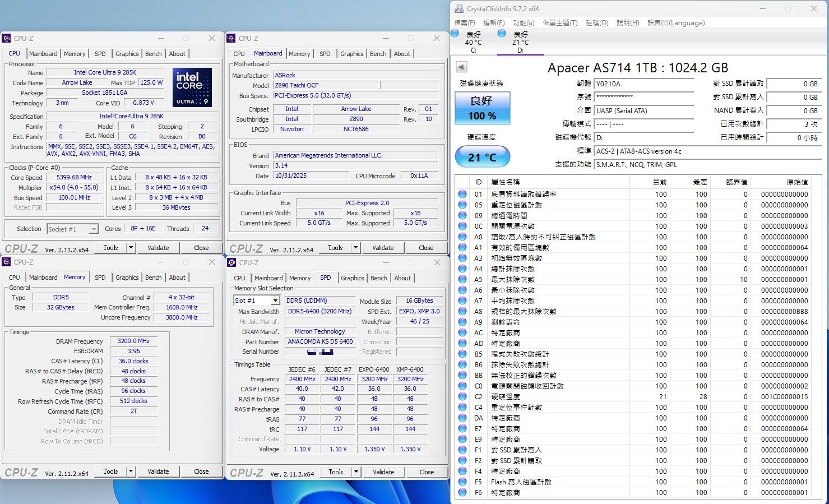
Task: Click the CPU-Z title icon of the SPD slot window
Action: click(x=231, y=262)
